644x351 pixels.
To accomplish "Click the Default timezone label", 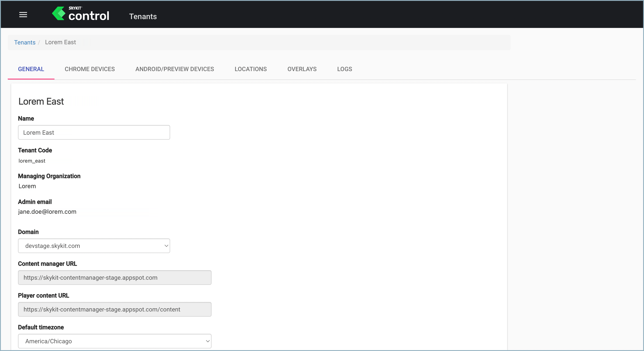I will click(x=41, y=327).
